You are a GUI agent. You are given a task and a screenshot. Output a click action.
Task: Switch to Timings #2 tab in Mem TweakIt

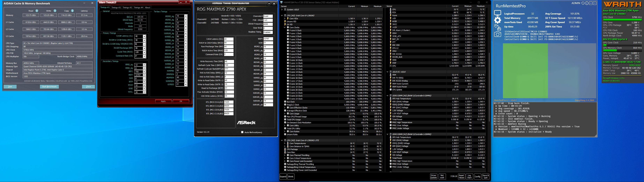[x=116, y=8]
